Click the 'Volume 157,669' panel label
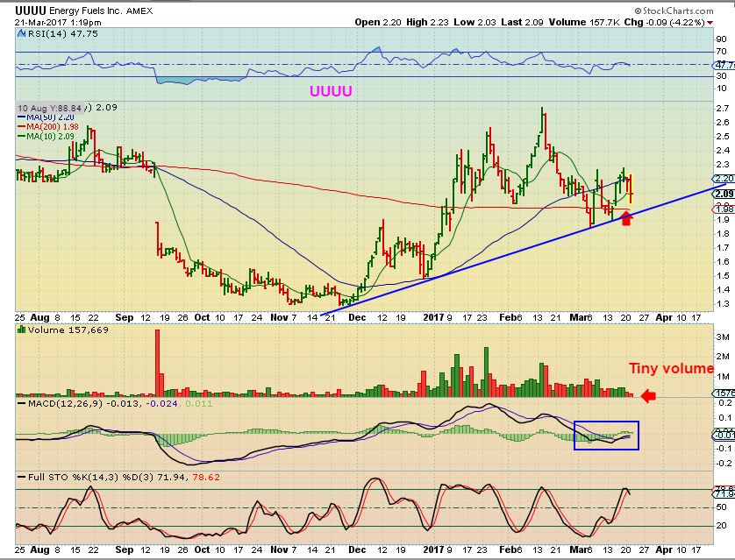 pos(68,330)
